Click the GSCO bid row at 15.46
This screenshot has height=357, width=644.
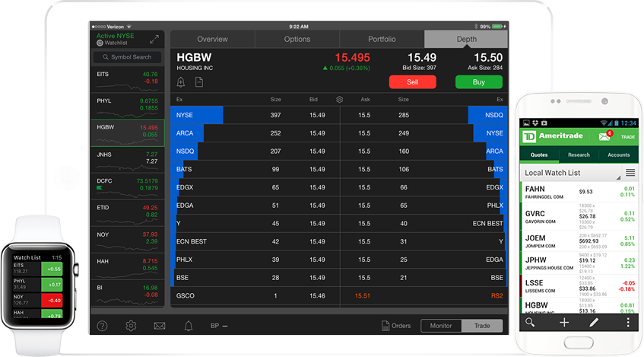click(x=255, y=295)
